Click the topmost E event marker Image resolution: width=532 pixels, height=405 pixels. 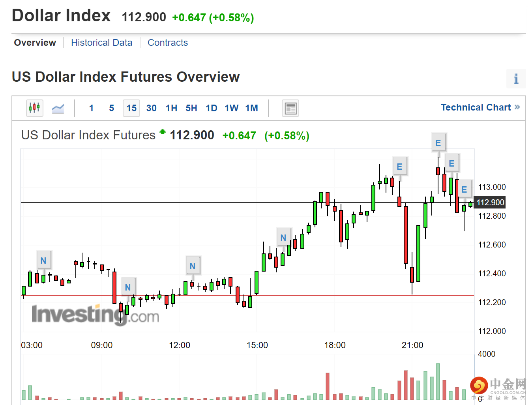click(x=438, y=143)
